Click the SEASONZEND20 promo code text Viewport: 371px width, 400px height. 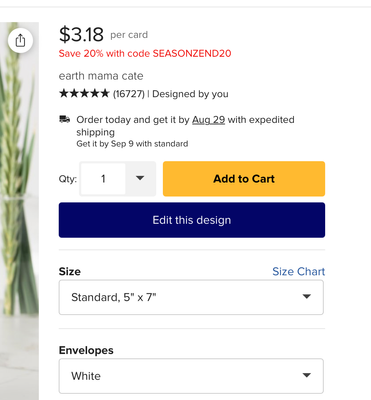pyautogui.click(x=192, y=53)
